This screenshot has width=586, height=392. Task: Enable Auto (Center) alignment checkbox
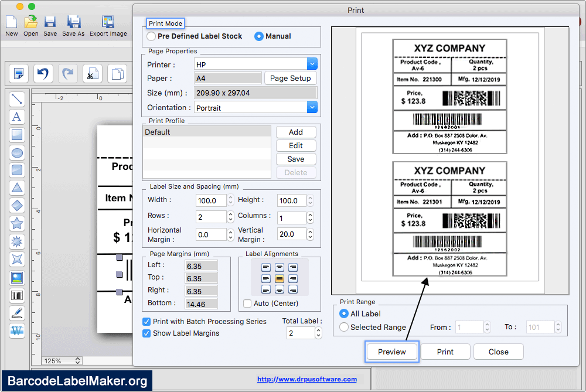[247, 304]
